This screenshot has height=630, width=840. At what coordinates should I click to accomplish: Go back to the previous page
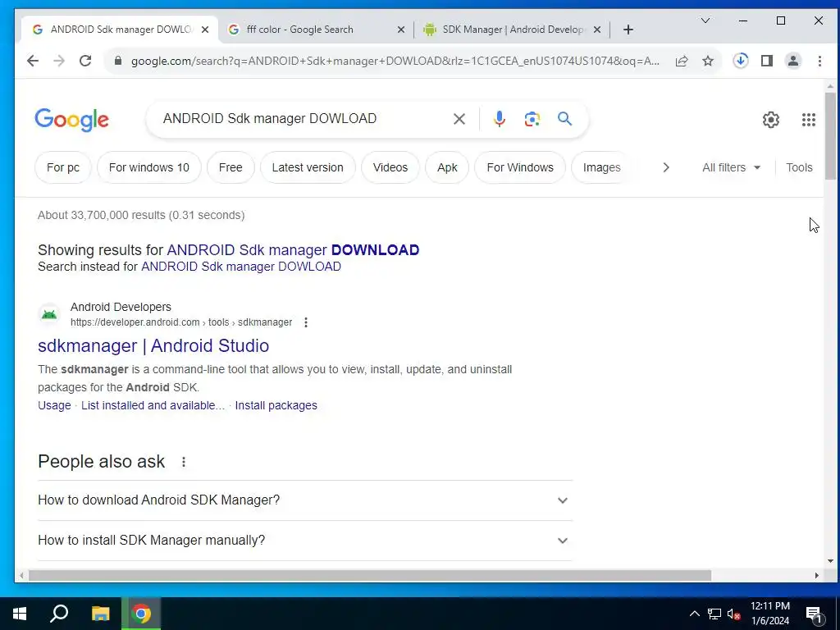tap(33, 61)
